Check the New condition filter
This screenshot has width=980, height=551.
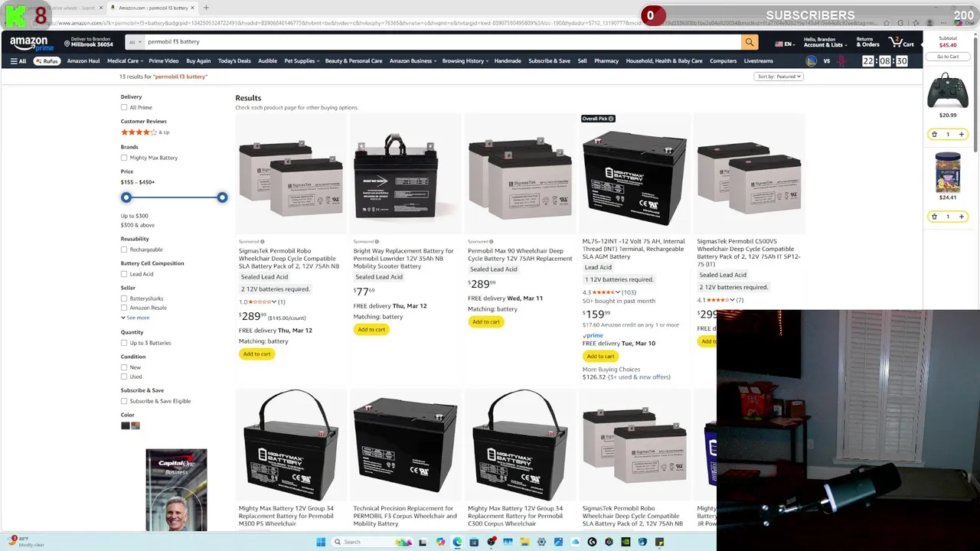(x=124, y=367)
